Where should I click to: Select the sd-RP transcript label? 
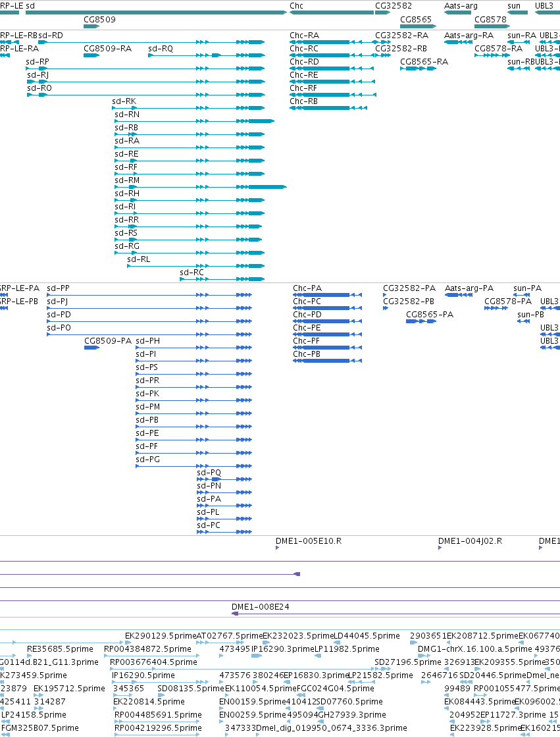coord(38,62)
